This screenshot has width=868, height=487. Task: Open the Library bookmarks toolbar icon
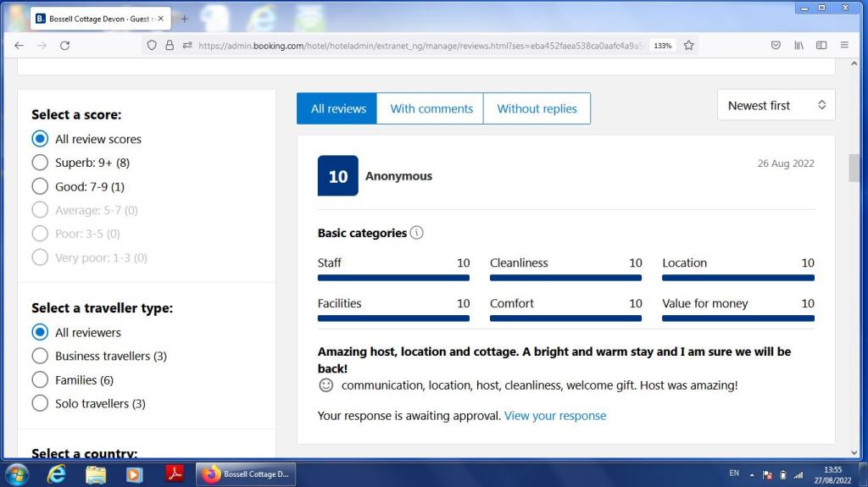[798, 46]
